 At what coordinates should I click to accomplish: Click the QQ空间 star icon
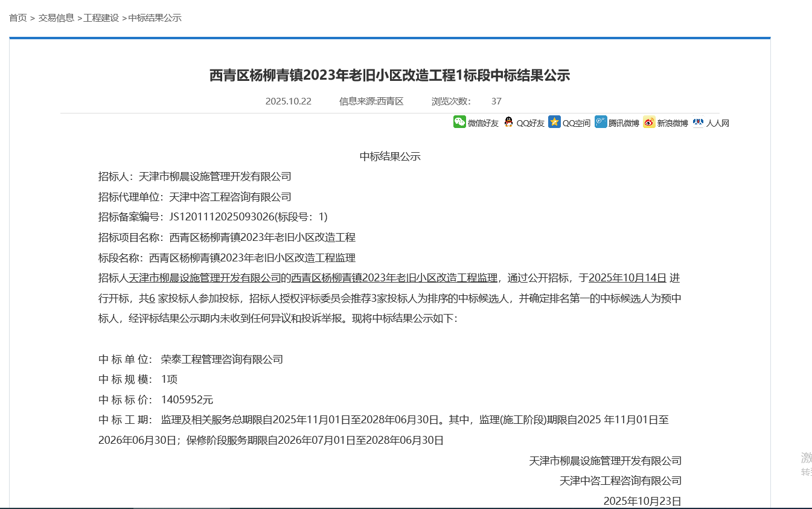click(x=554, y=122)
